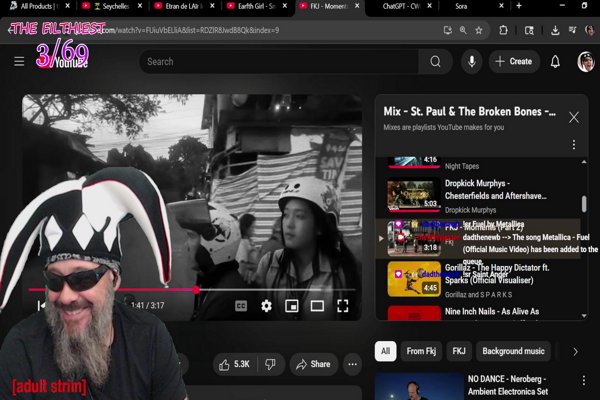Click the playlist panel scrollbar thumb
Viewport: 600px width, 400px height.
tap(584, 204)
